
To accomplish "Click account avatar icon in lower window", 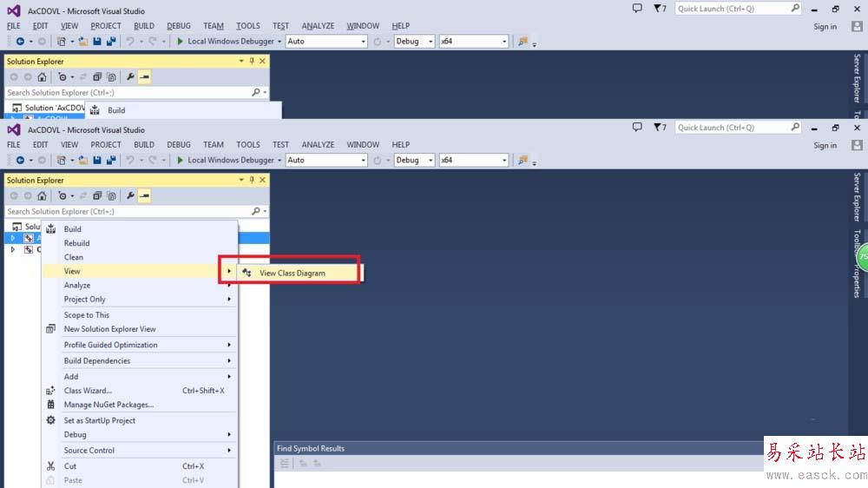I will 857,145.
